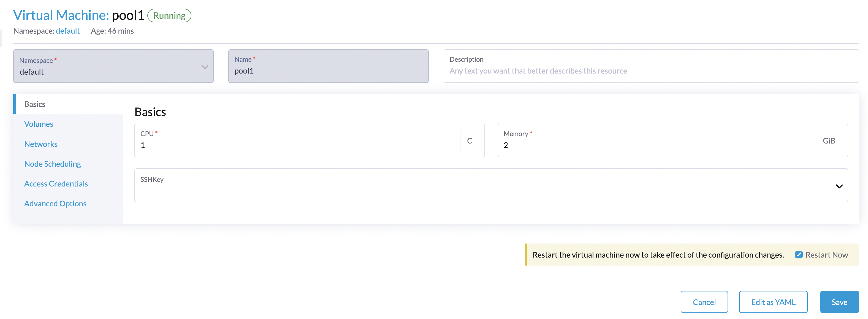Image resolution: width=868 pixels, height=319 pixels.
Task: Switch to the Volumes tab
Action: (x=38, y=124)
